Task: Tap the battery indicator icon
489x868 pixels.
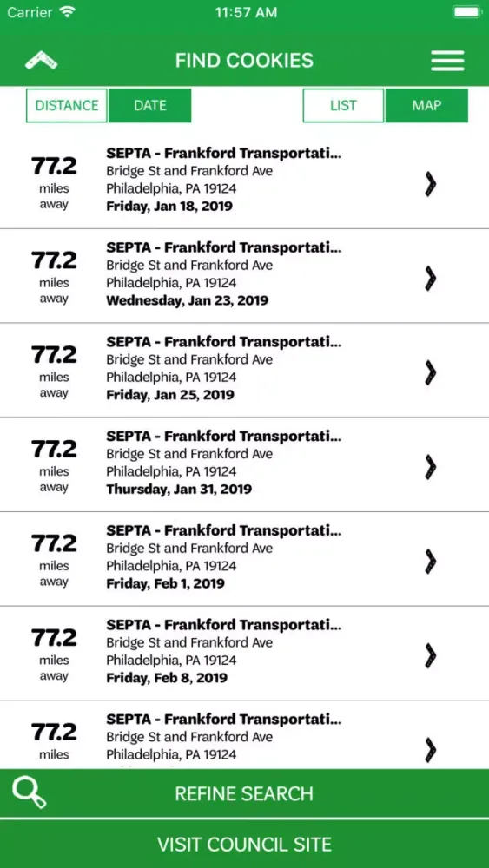Action: pos(466,12)
